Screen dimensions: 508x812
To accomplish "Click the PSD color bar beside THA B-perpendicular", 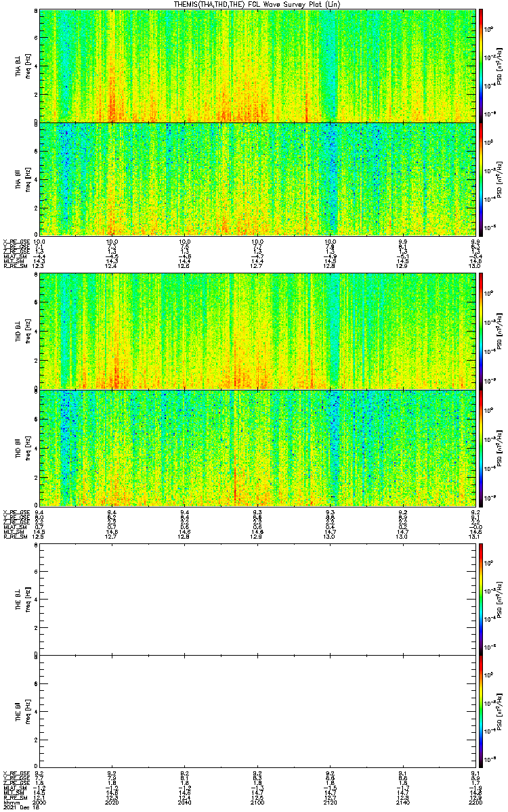I will coord(481,65).
